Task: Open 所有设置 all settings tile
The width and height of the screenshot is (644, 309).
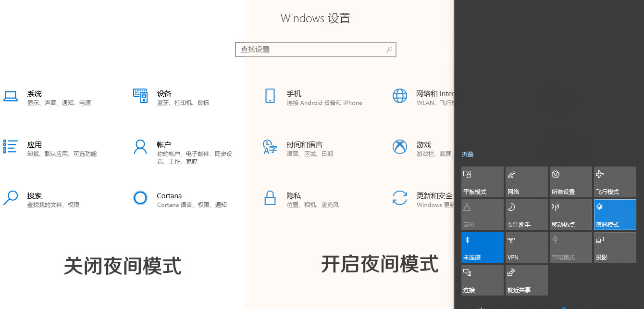Action: click(570, 182)
